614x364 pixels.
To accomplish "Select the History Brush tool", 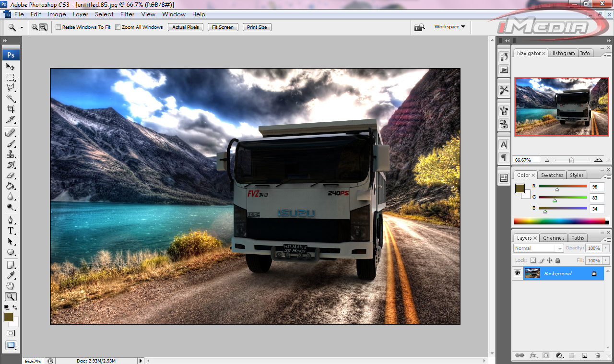I will [11, 165].
